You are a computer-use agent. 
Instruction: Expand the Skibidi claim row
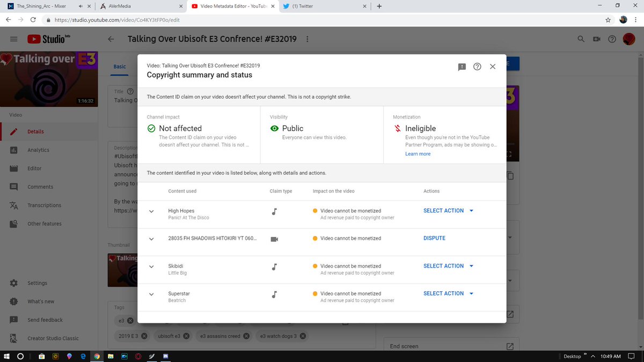point(151,267)
